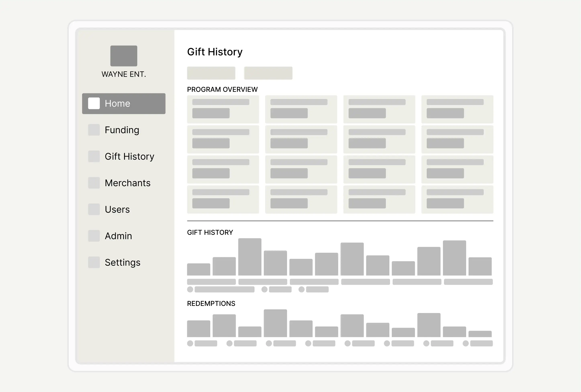Click the icon beside Admin
The height and width of the screenshot is (392, 581).
click(x=94, y=236)
